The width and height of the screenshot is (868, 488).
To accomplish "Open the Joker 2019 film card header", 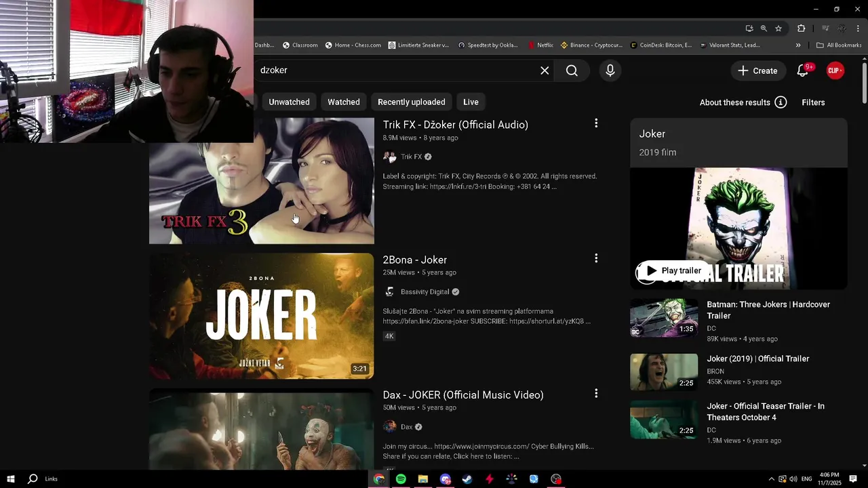I will 738,142.
